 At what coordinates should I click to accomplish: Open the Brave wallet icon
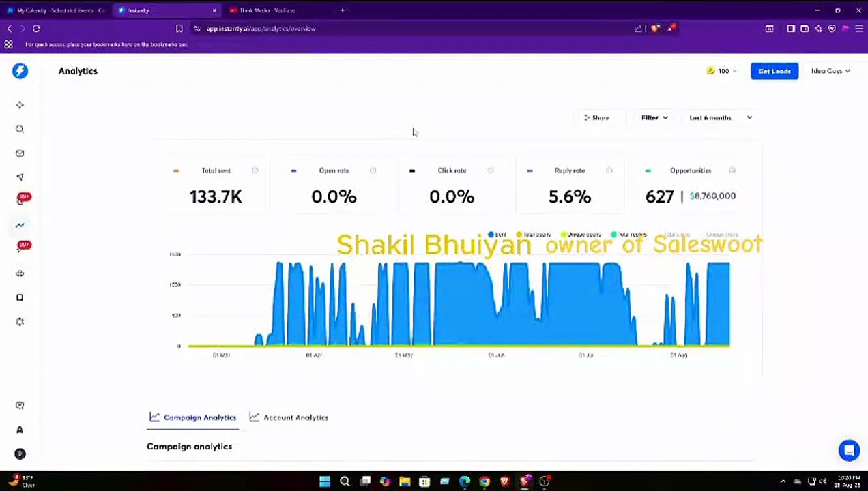tap(805, 29)
